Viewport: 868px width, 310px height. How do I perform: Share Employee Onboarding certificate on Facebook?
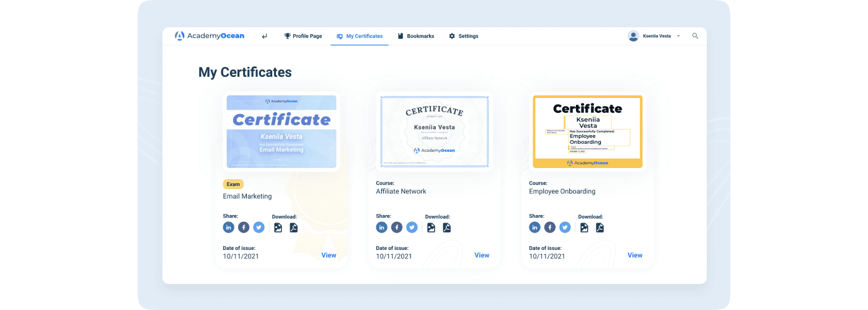coord(550,228)
